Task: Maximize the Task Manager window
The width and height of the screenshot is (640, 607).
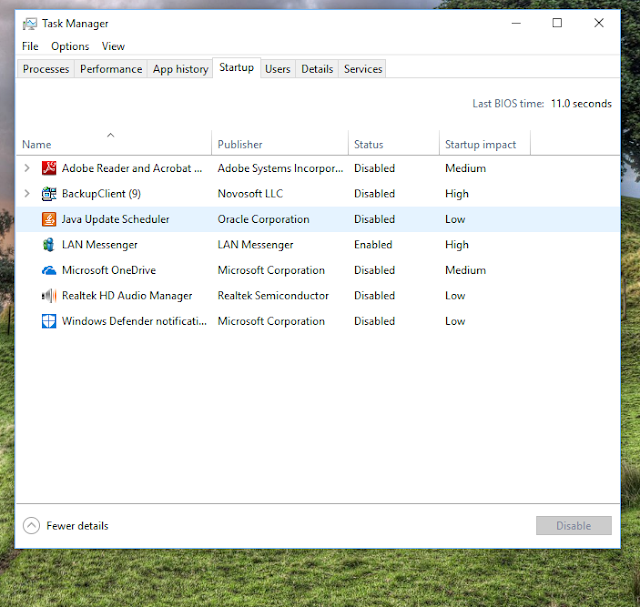Action: (557, 23)
